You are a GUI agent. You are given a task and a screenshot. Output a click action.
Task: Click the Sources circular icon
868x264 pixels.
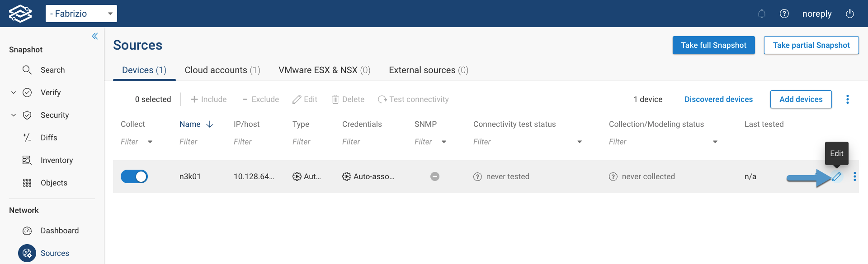click(27, 253)
